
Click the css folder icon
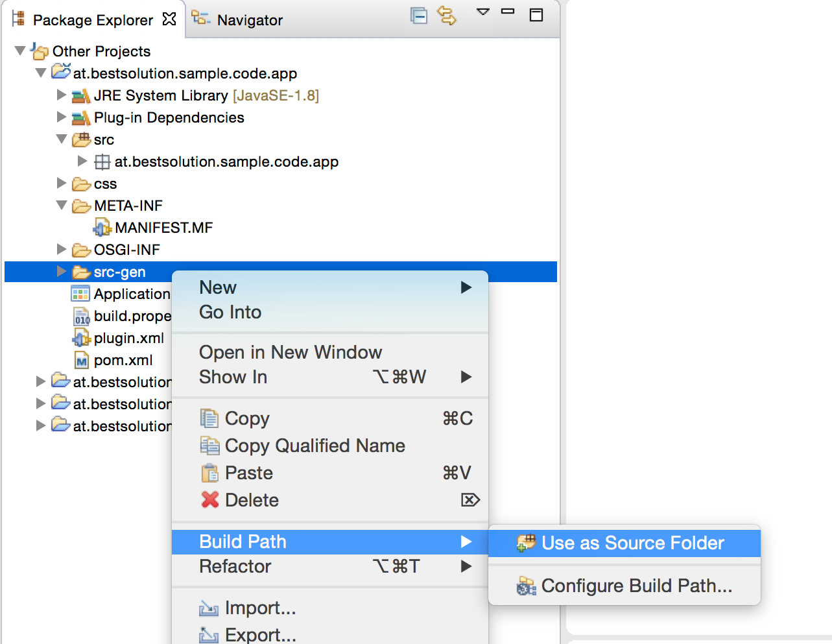click(81, 184)
